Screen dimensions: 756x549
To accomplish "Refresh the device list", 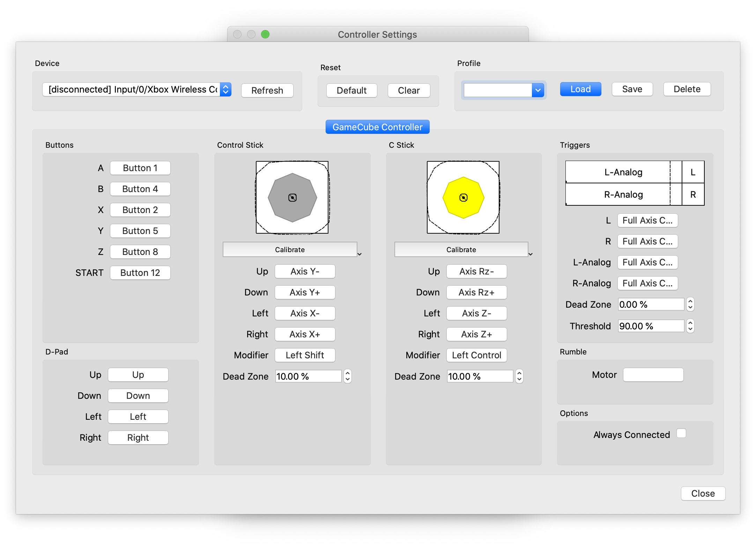I will click(267, 90).
